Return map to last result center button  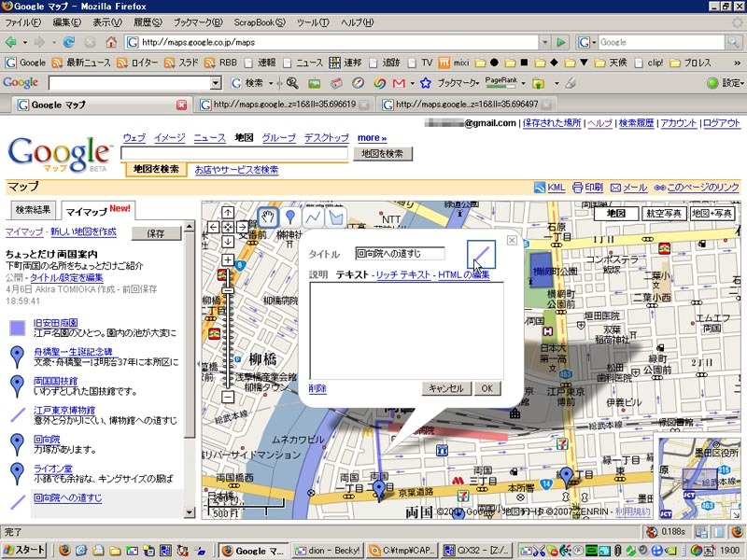click(x=228, y=227)
